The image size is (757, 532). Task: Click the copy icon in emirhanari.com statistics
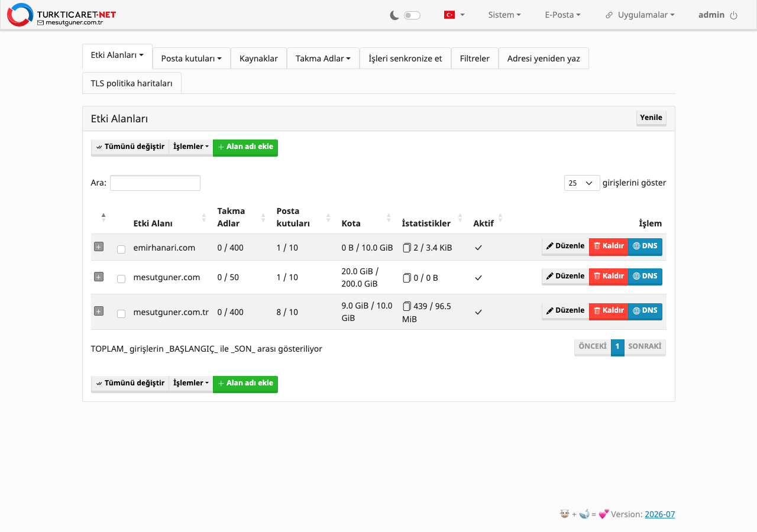[406, 248]
